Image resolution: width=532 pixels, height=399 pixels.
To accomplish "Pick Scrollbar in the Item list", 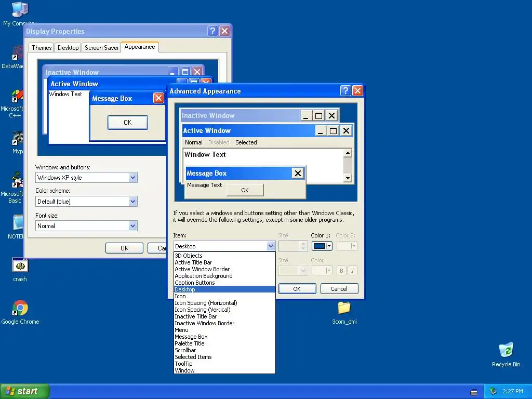I will [x=224, y=350].
